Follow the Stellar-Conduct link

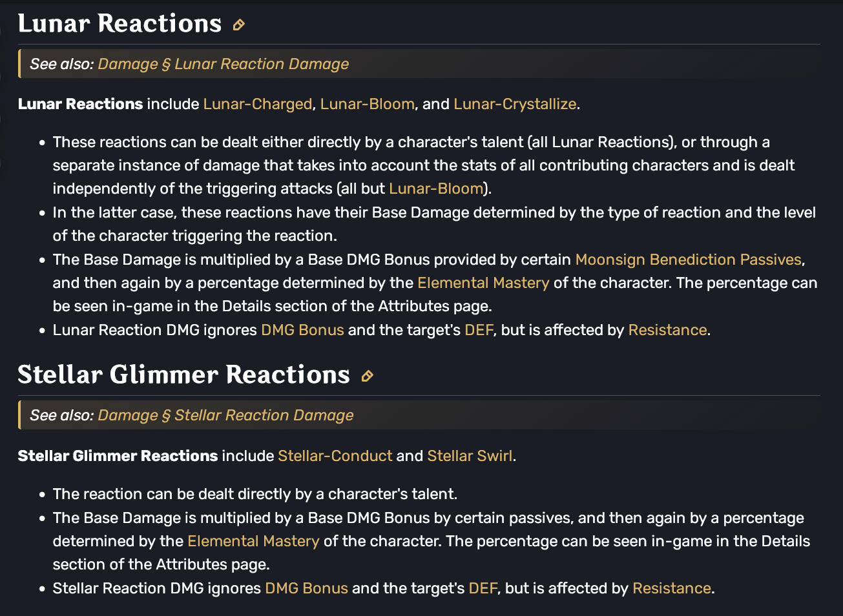[x=335, y=456]
